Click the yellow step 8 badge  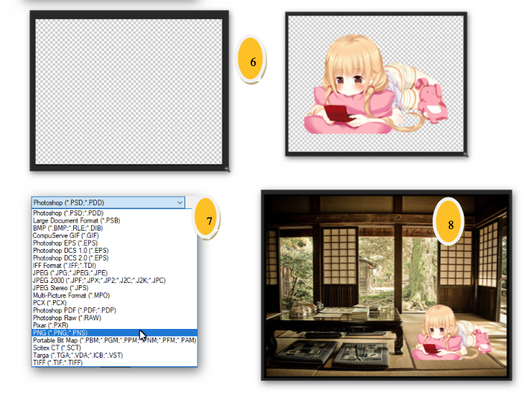pos(450,224)
